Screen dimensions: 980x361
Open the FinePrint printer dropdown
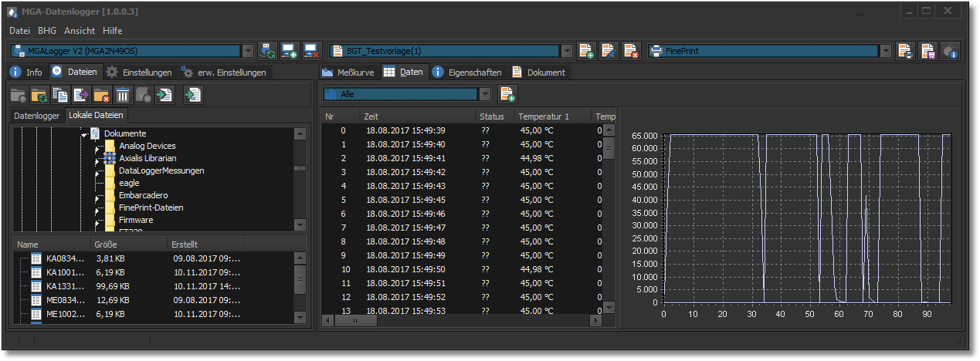click(886, 51)
